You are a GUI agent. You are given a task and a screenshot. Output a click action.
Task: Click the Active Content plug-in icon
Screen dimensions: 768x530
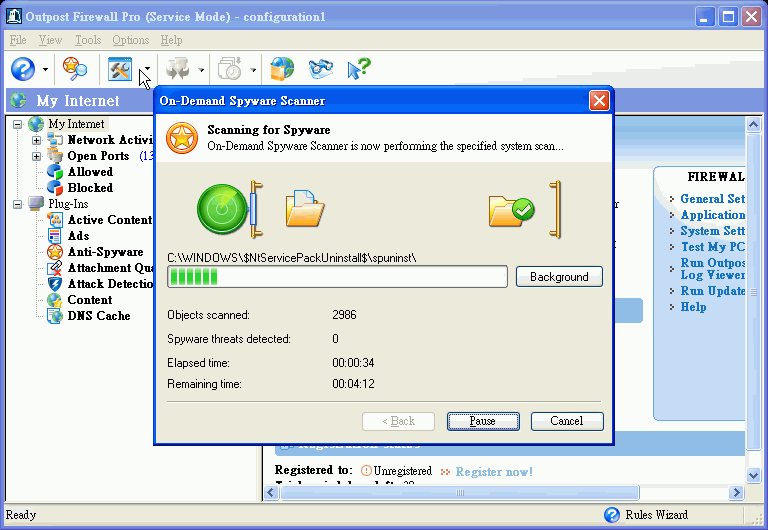coord(55,220)
